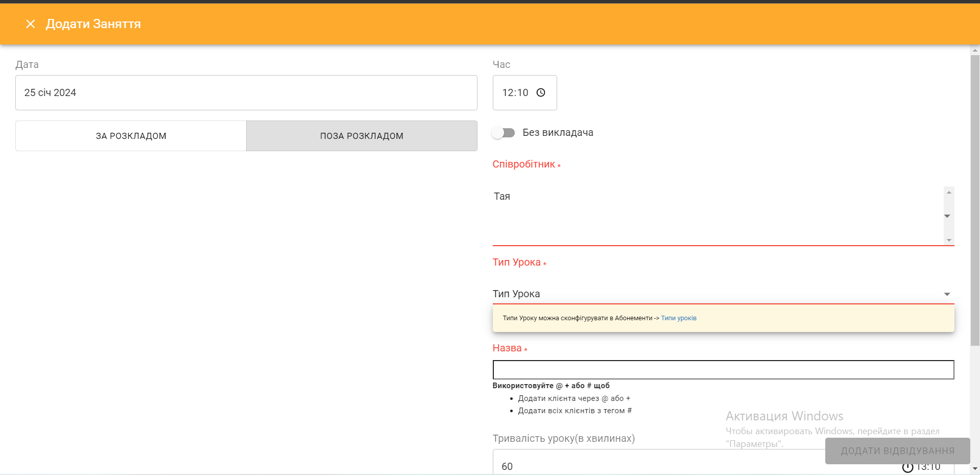Image resolution: width=980 pixels, height=475 pixels.
Task: Focus the Назва text input
Action: coord(723,370)
